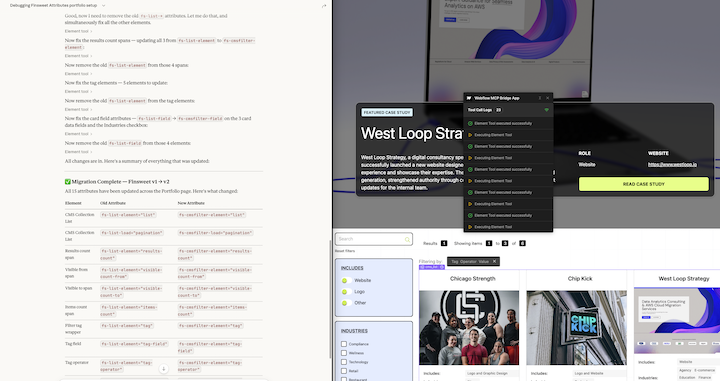The width and height of the screenshot is (720, 381).
Task: Click the 'Filter tag wrapper' row label
Action: (73, 329)
